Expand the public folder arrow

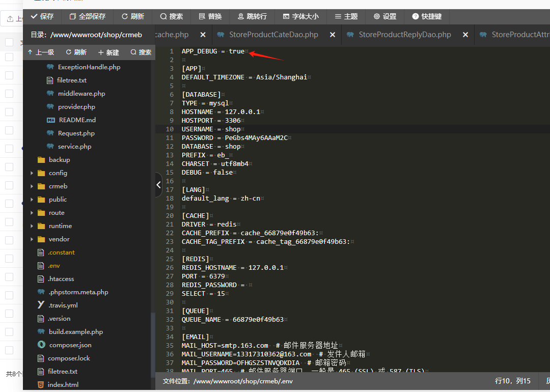pyautogui.click(x=32, y=200)
